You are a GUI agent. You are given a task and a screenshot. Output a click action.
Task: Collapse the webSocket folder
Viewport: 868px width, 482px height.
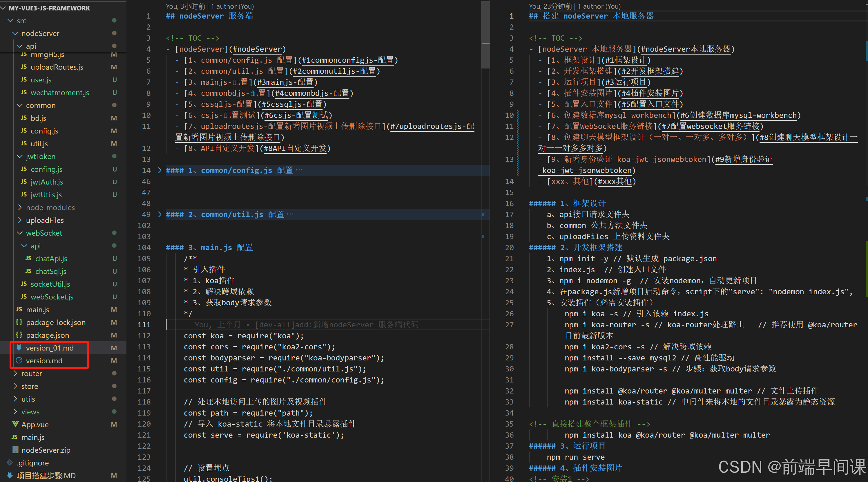(20, 233)
